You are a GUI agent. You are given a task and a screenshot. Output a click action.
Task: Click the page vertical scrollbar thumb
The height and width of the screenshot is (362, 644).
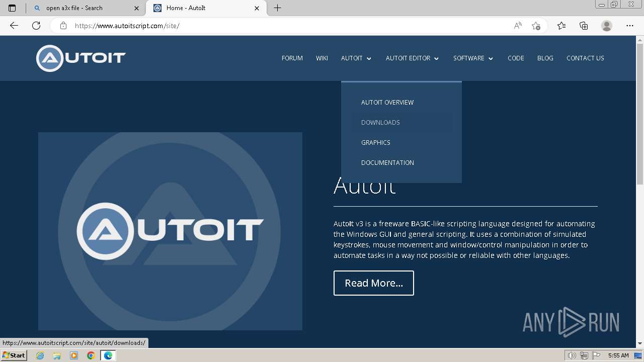coord(640,113)
